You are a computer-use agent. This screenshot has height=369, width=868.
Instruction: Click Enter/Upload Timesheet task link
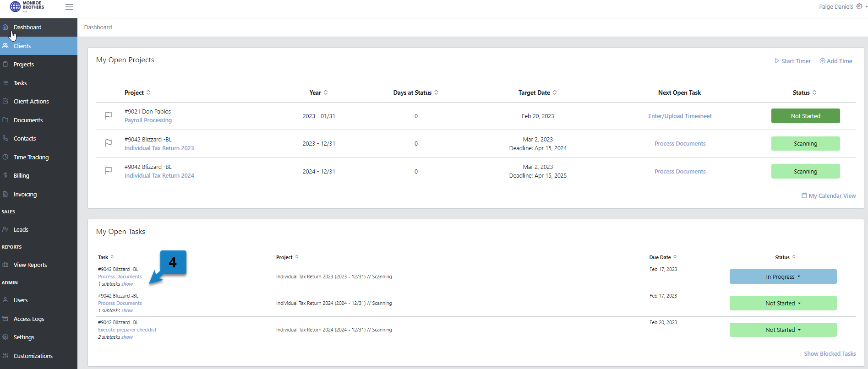680,116
